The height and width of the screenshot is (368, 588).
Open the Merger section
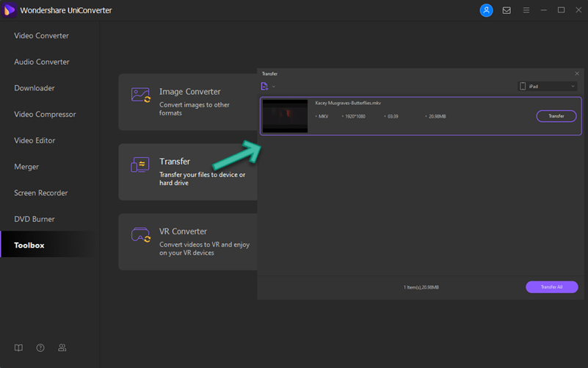(x=26, y=167)
